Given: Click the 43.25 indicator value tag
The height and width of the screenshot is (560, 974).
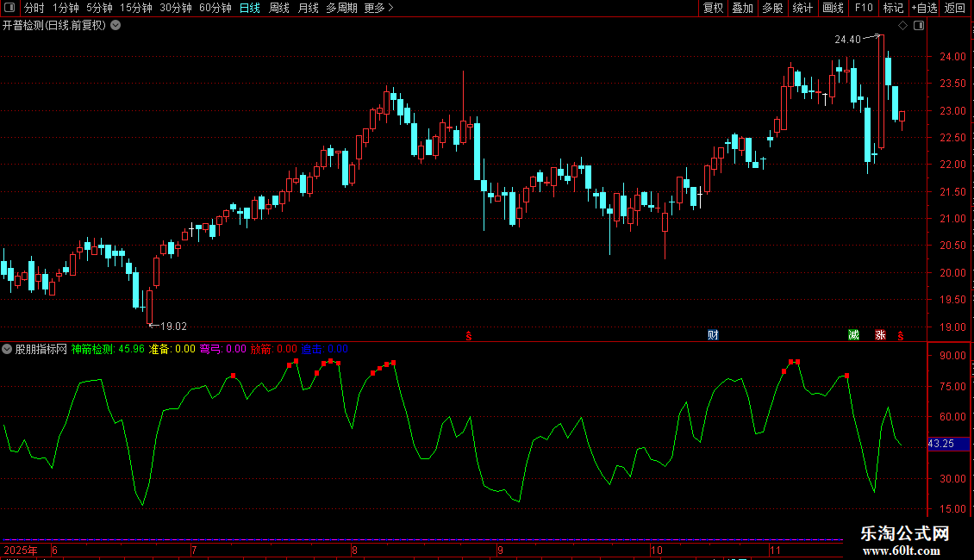Looking at the screenshot, I should point(948,444).
